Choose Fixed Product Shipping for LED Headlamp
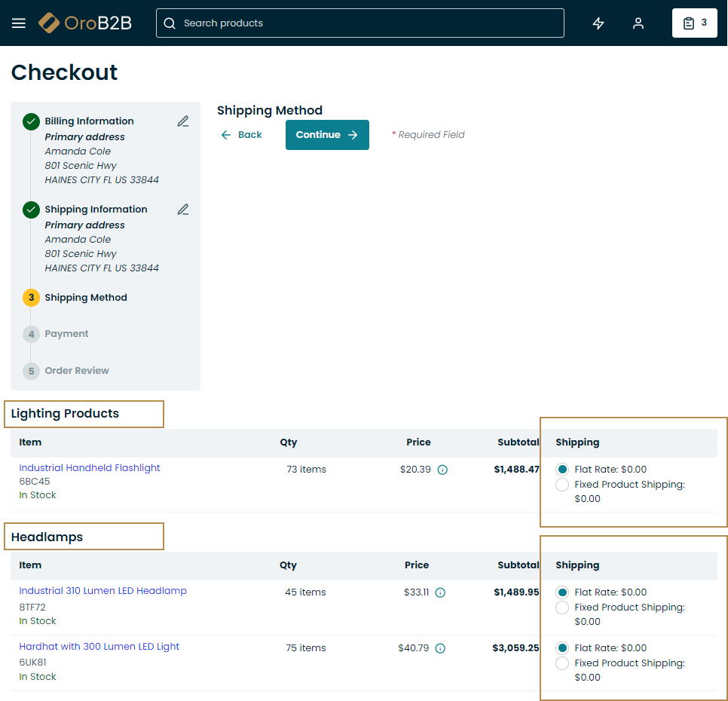 562,608
